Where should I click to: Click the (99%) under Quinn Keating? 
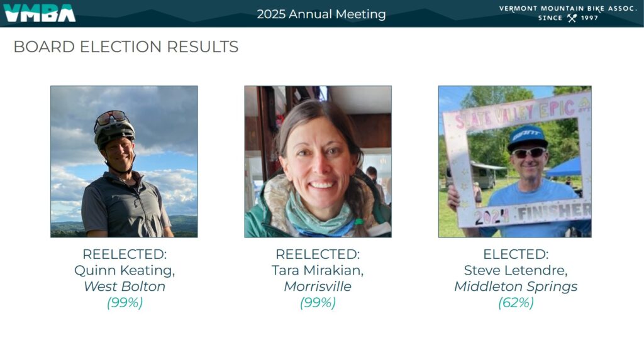click(125, 303)
